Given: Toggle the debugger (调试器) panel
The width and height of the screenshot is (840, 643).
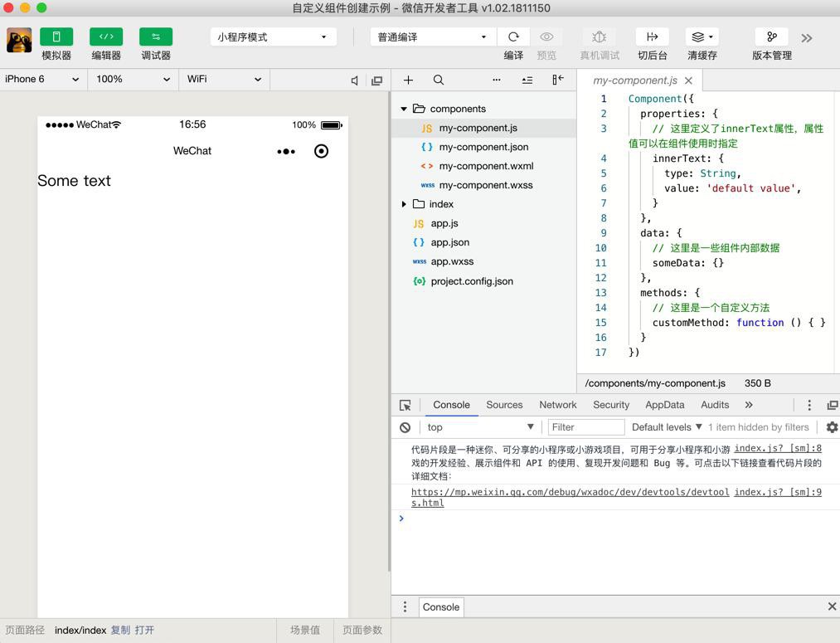Looking at the screenshot, I should click(x=155, y=37).
